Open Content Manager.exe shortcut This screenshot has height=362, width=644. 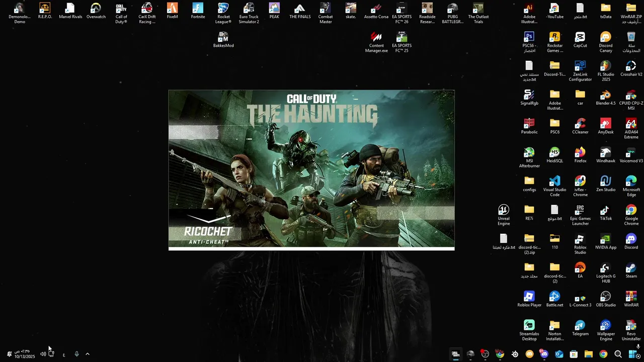(x=376, y=42)
